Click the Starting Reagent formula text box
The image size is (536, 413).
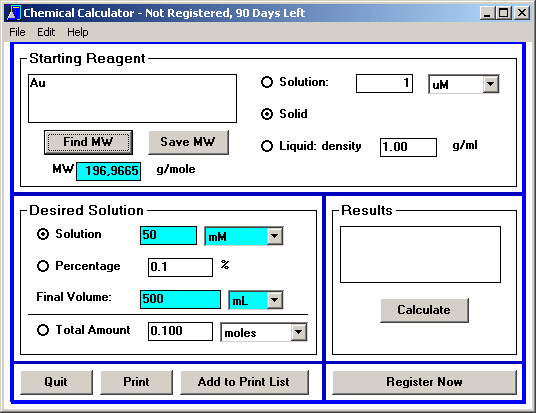[x=132, y=98]
